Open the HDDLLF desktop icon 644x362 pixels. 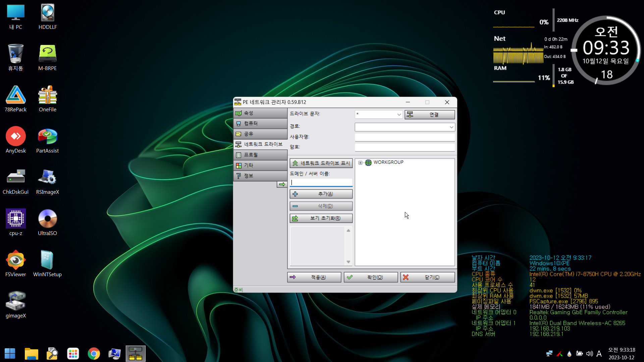point(48,17)
